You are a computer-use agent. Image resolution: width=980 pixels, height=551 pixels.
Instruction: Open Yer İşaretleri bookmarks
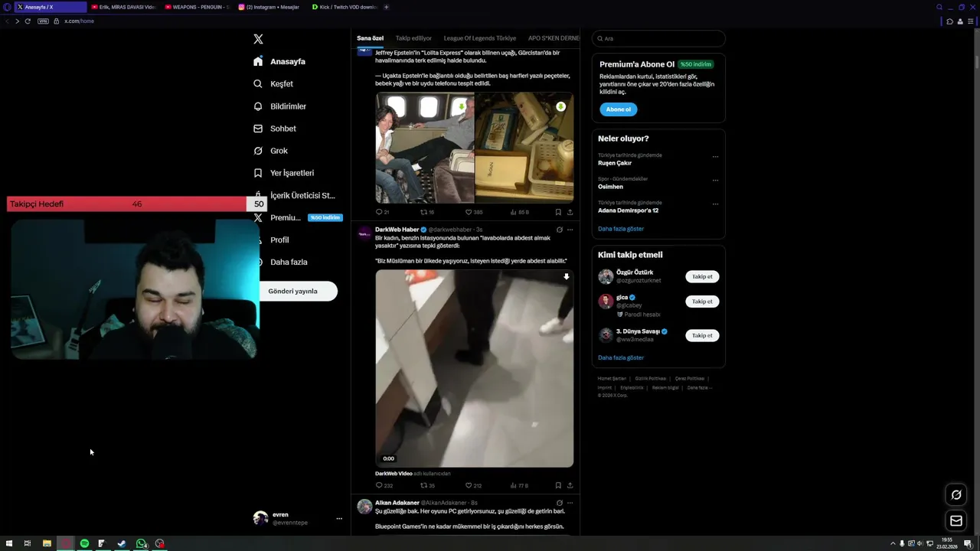[x=283, y=173]
